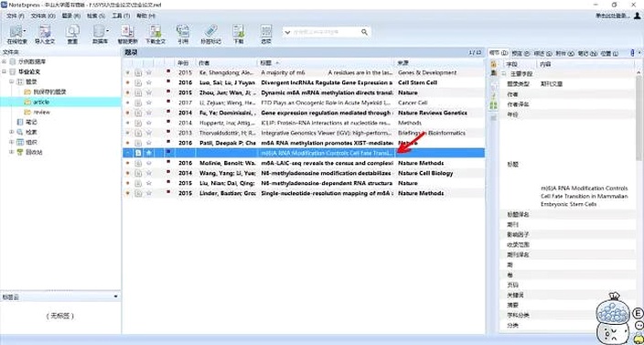Select the review folder
Viewport: 644px width, 345px height.
tap(41, 113)
